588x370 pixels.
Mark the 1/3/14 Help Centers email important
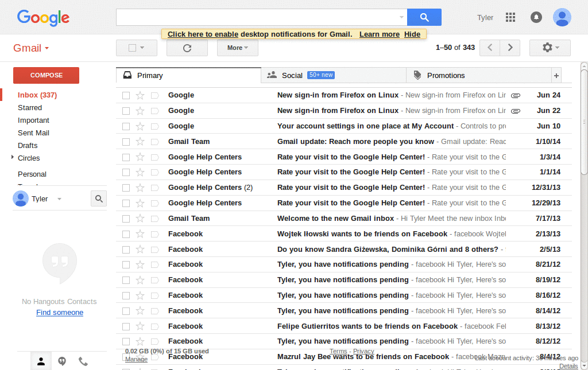pos(154,157)
